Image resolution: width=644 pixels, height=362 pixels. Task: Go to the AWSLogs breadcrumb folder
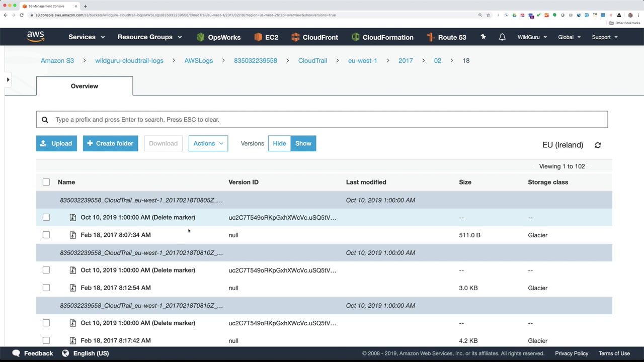199,60
